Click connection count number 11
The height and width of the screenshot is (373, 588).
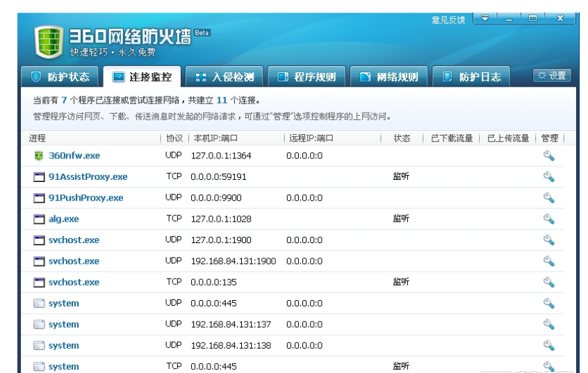(x=222, y=100)
